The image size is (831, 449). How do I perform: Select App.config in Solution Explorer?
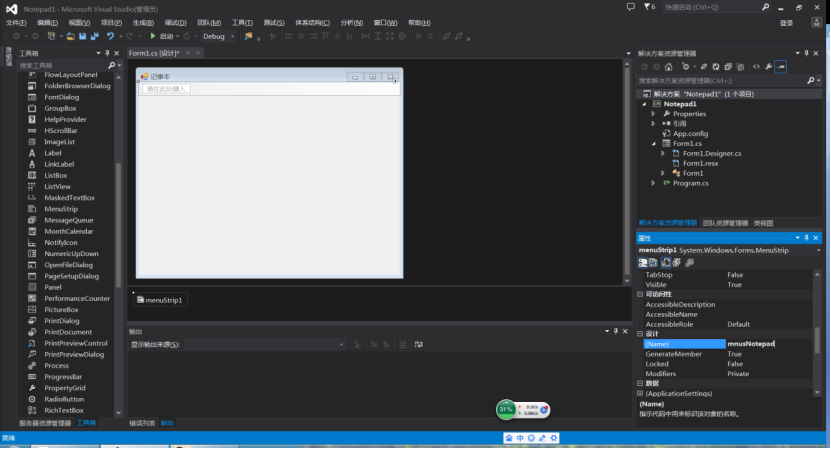690,134
